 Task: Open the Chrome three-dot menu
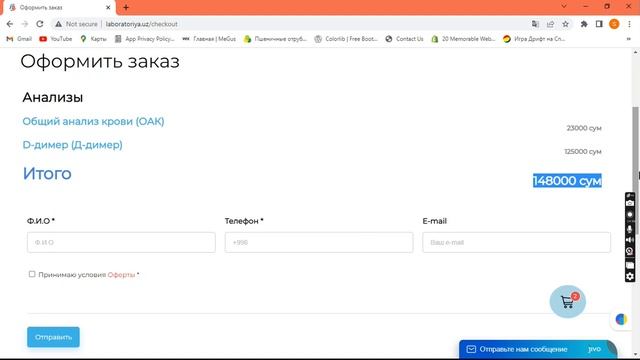pyautogui.click(x=629, y=24)
